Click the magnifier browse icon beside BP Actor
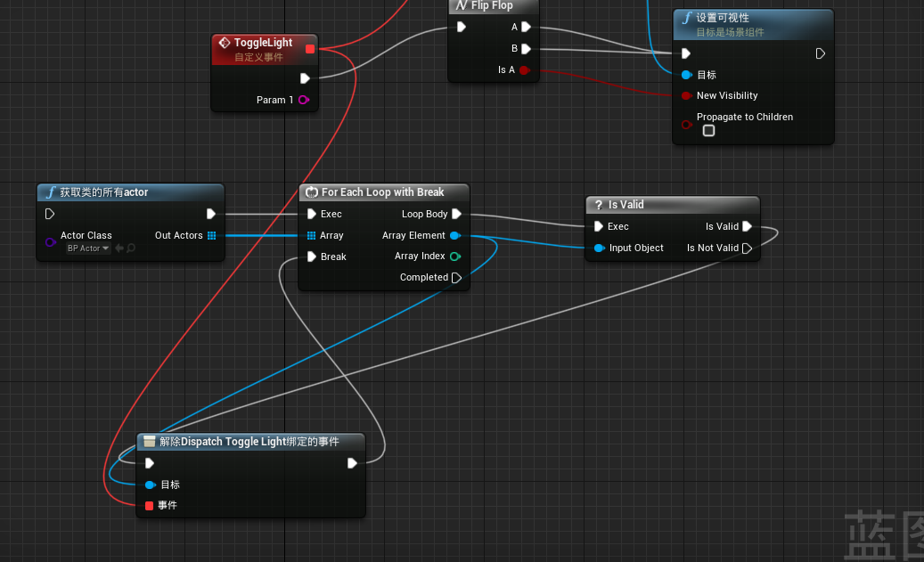The image size is (924, 562). point(131,248)
